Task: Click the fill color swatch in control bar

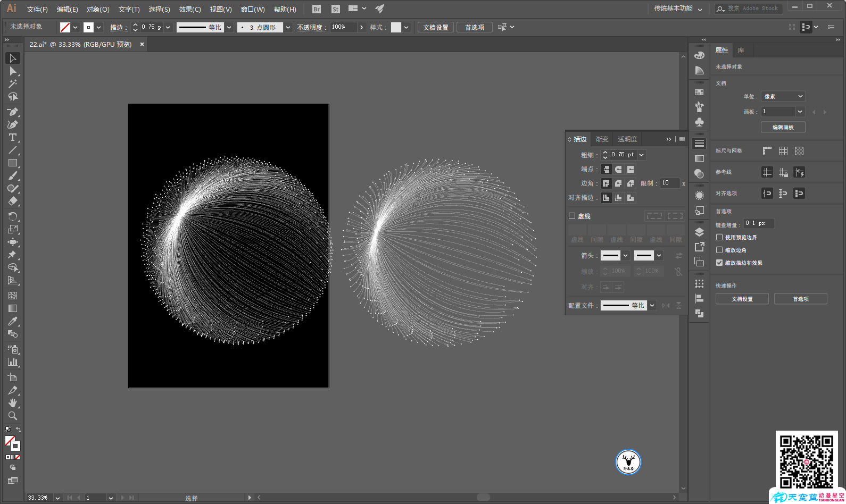Action: coord(65,27)
